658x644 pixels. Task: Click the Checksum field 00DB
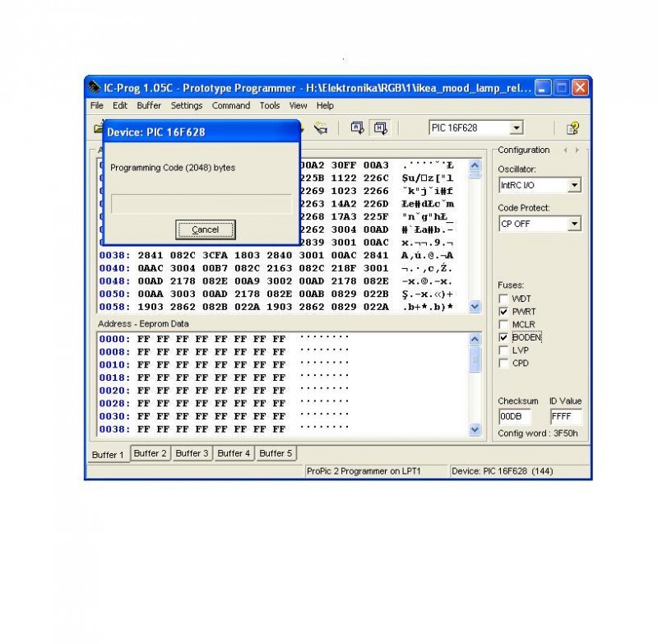tap(514, 417)
